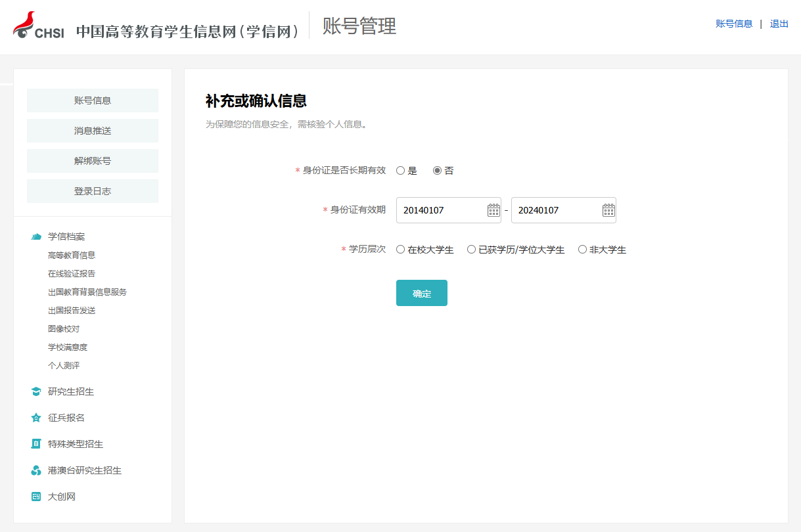801x532 pixels.
Task: Click the 征兵报名 star icon
Action: pos(36,418)
